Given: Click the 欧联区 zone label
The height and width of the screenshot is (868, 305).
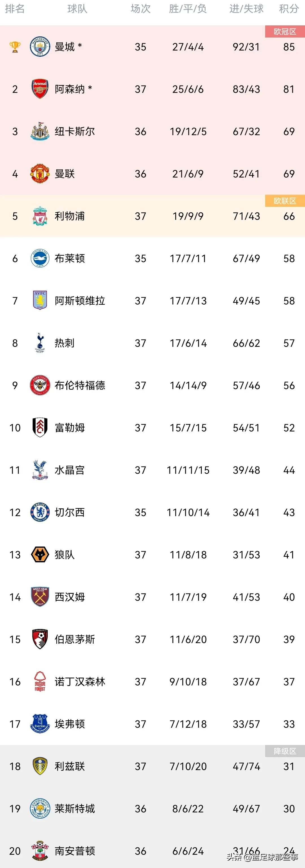Looking at the screenshot, I should (x=285, y=201).
